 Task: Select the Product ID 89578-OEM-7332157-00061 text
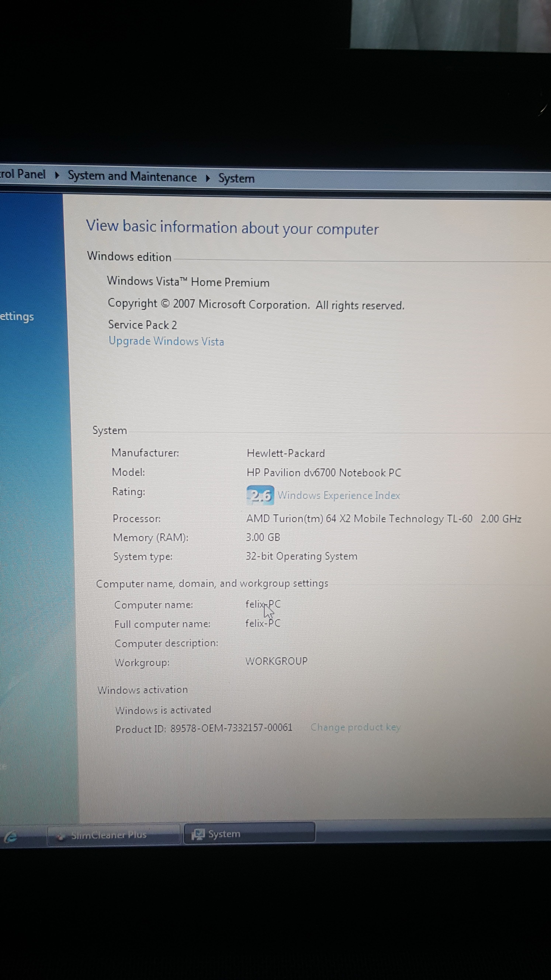tap(204, 728)
